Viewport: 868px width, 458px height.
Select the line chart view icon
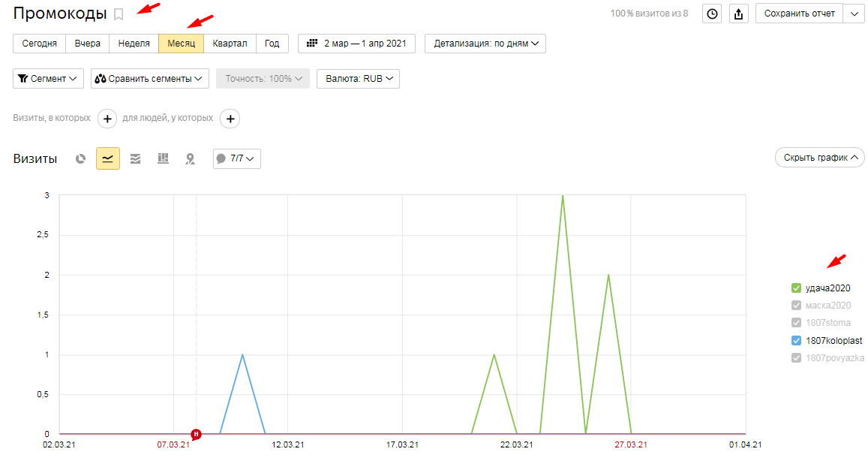(x=108, y=158)
